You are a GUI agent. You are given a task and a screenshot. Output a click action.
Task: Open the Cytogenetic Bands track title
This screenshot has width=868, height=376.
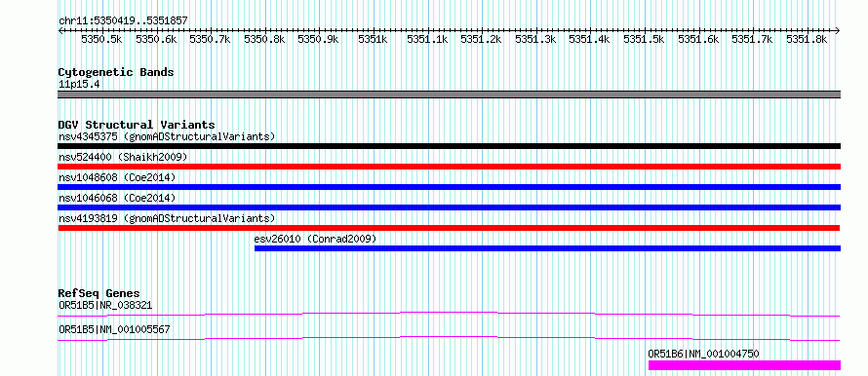[116, 72]
